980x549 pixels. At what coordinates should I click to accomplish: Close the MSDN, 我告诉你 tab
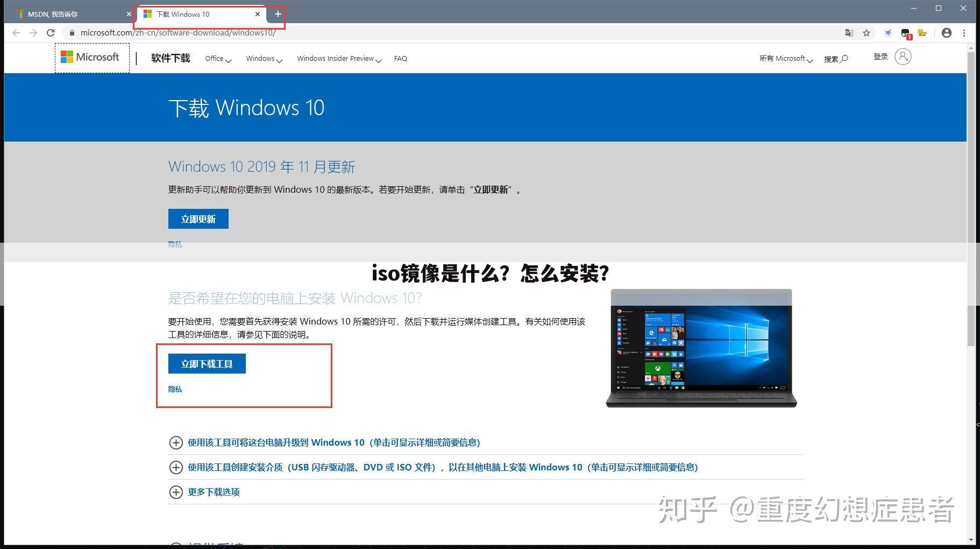(x=129, y=14)
